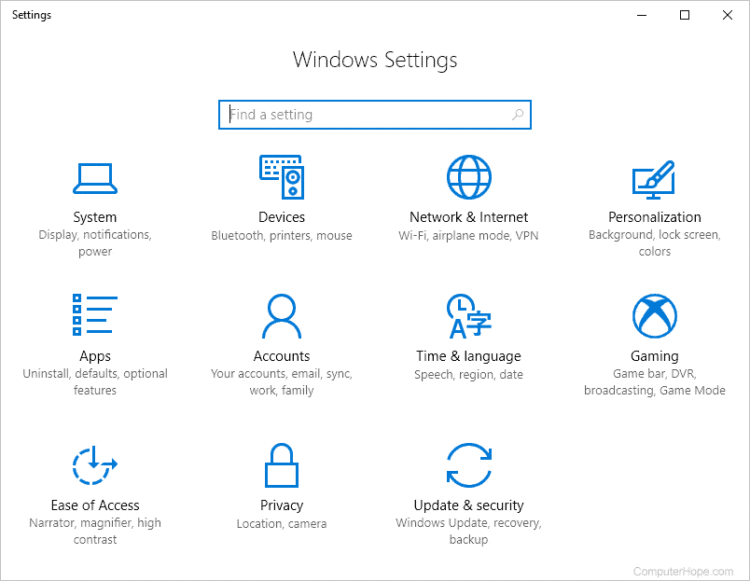
Task: Click in the Find a setting box
Action: (x=375, y=115)
